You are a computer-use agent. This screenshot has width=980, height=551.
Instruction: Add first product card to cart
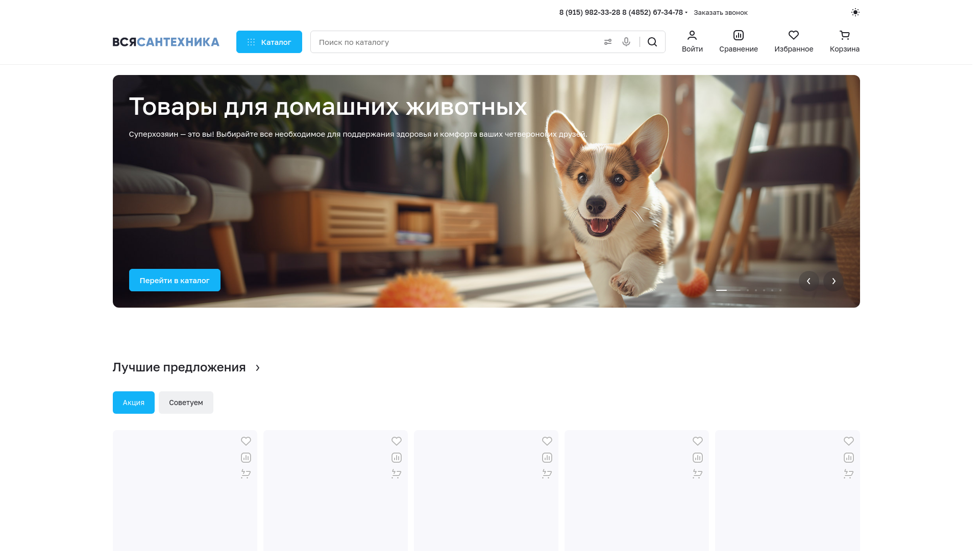point(246,474)
